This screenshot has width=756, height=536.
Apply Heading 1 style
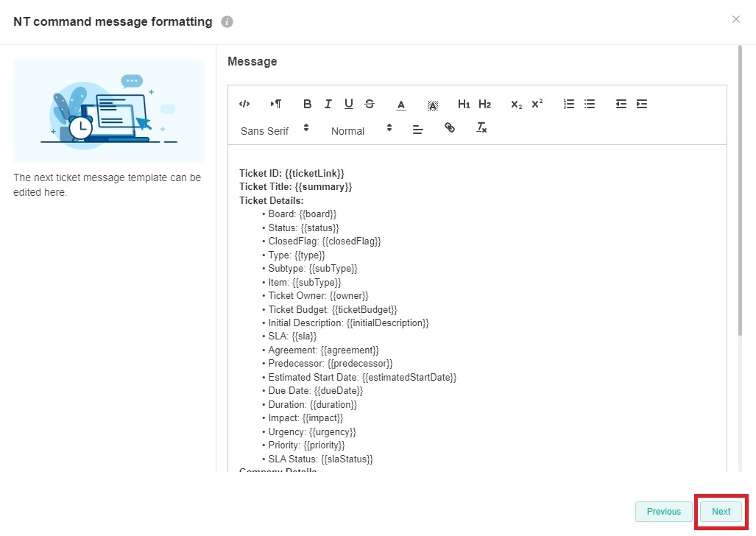[x=464, y=104]
